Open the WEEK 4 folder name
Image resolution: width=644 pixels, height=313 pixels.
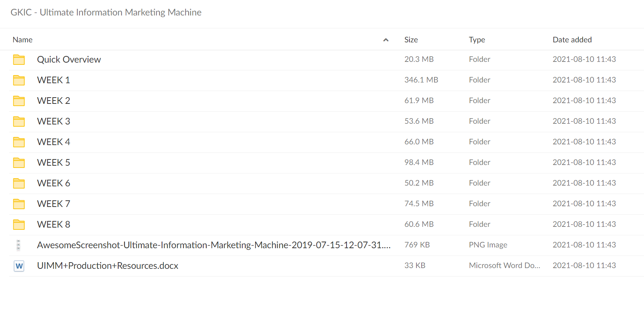pos(53,142)
